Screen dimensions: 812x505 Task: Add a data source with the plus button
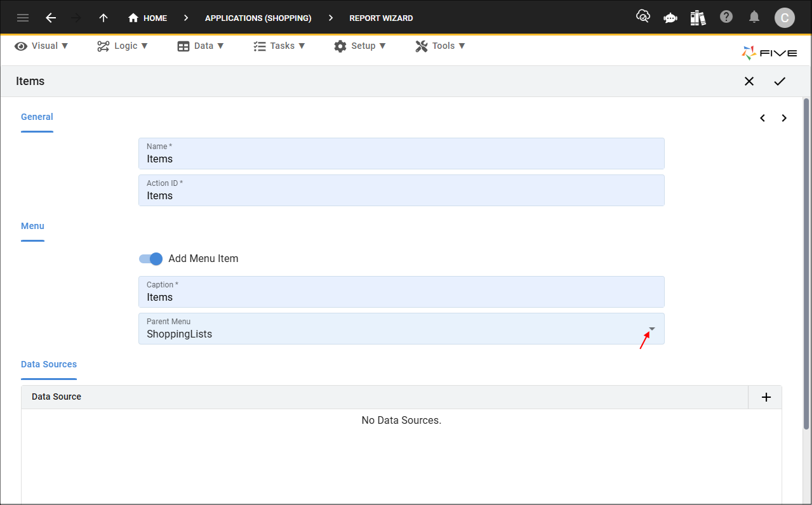pyautogui.click(x=766, y=397)
